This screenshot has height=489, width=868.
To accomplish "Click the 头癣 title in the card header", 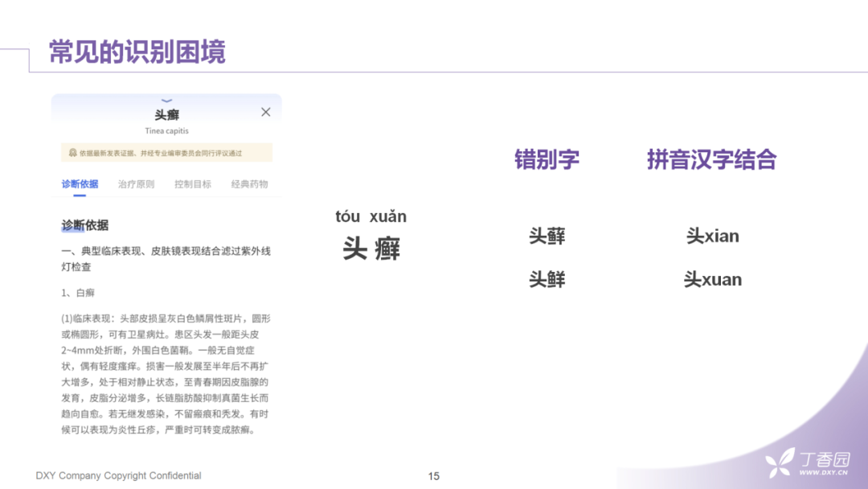I will (167, 115).
